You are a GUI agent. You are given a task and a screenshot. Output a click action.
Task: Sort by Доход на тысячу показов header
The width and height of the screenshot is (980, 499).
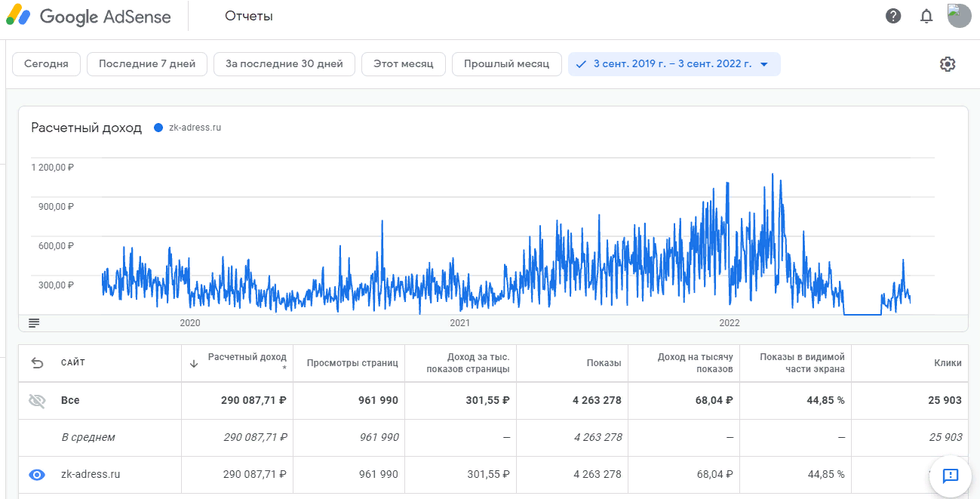pyautogui.click(x=696, y=363)
